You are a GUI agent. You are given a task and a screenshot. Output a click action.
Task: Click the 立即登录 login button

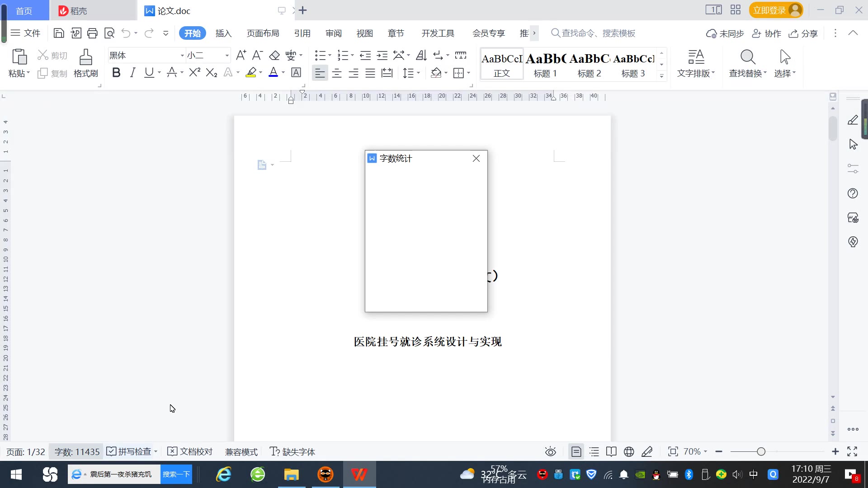click(x=769, y=10)
